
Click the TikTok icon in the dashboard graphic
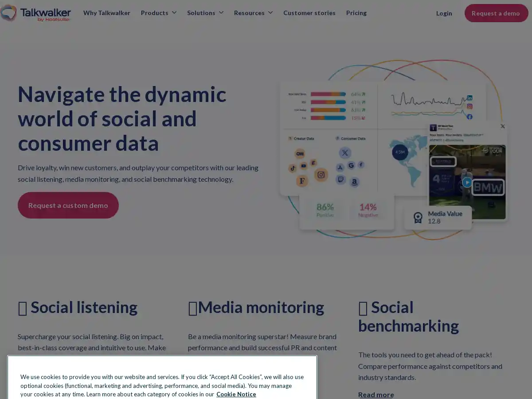click(x=293, y=168)
